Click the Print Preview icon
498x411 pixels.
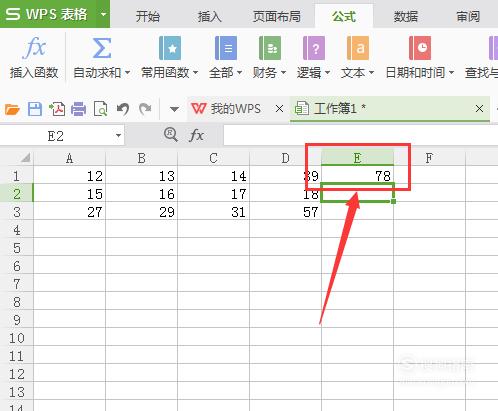(x=100, y=109)
